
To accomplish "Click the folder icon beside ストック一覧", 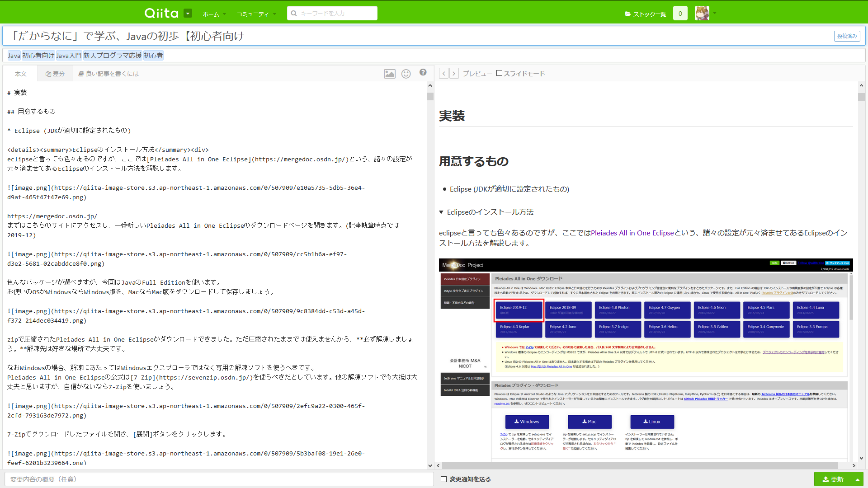I will (628, 14).
